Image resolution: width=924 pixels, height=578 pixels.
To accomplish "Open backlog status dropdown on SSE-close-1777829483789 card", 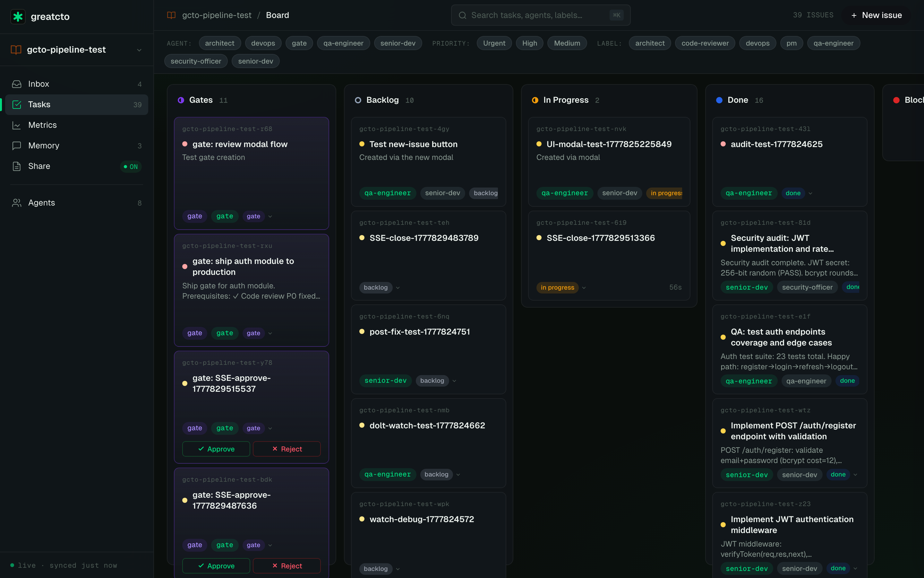I will coord(398,287).
